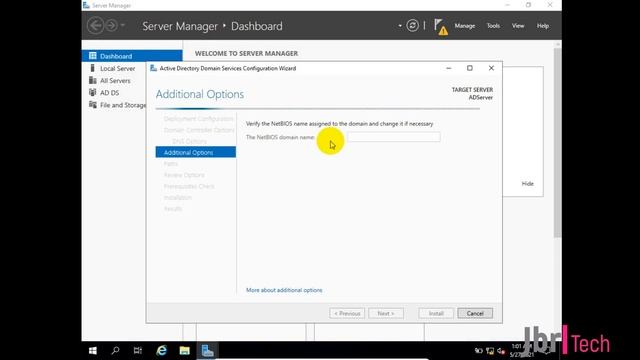
Task: Click the Previous button in wizard
Action: [347, 313]
